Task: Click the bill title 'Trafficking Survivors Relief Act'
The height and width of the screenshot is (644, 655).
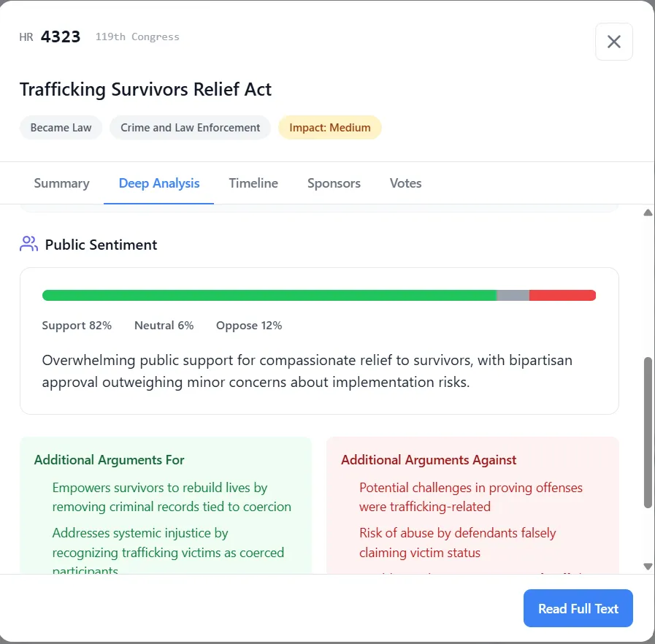Action: coord(145,89)
